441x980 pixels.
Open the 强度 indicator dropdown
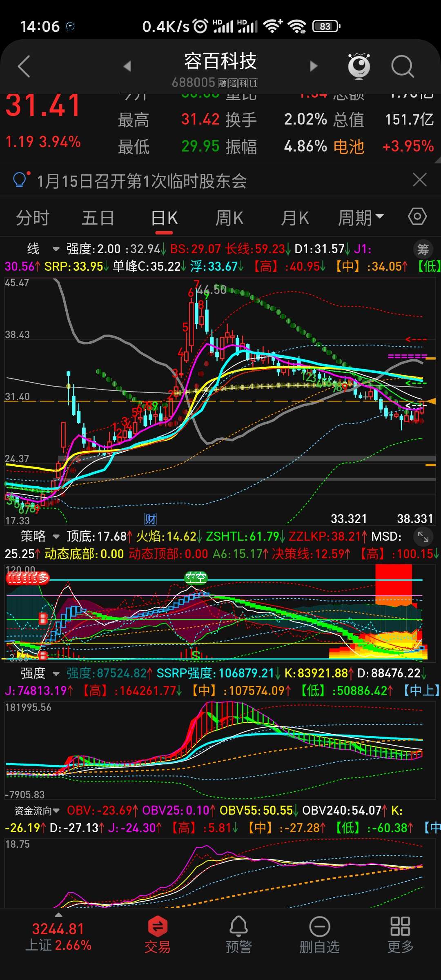tap(40, 673)
